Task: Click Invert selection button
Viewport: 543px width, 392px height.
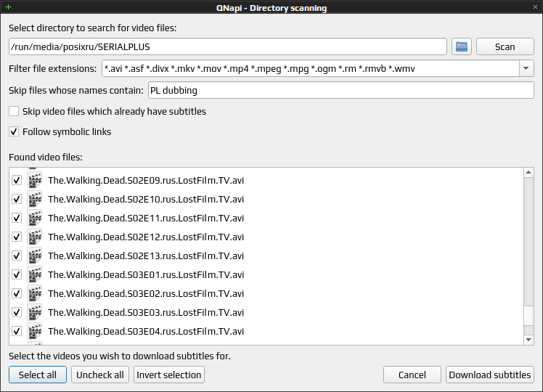Action: [169, 375]
